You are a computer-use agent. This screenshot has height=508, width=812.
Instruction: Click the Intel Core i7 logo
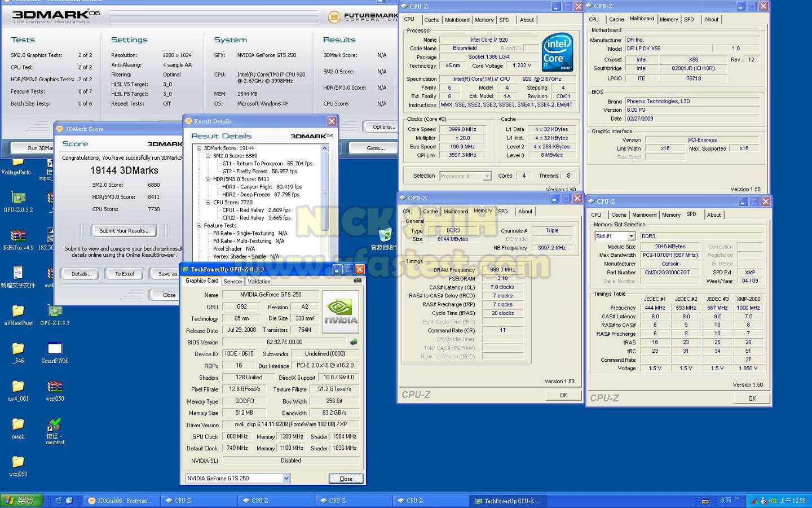557,52
